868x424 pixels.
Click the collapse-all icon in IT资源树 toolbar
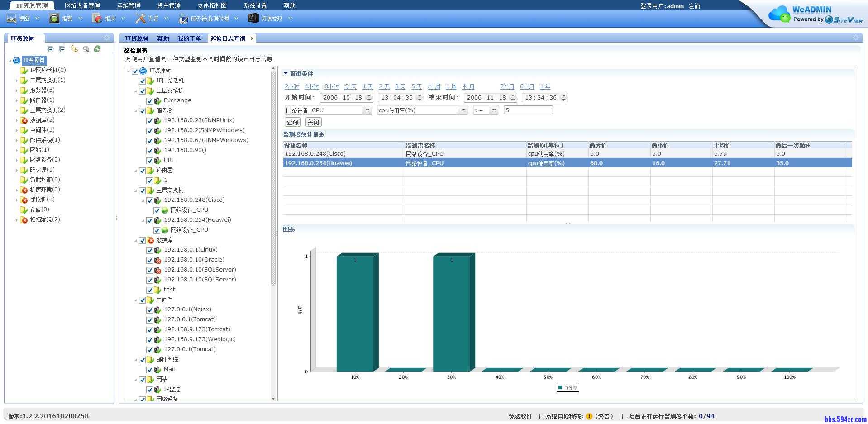(x=62, y=49)
